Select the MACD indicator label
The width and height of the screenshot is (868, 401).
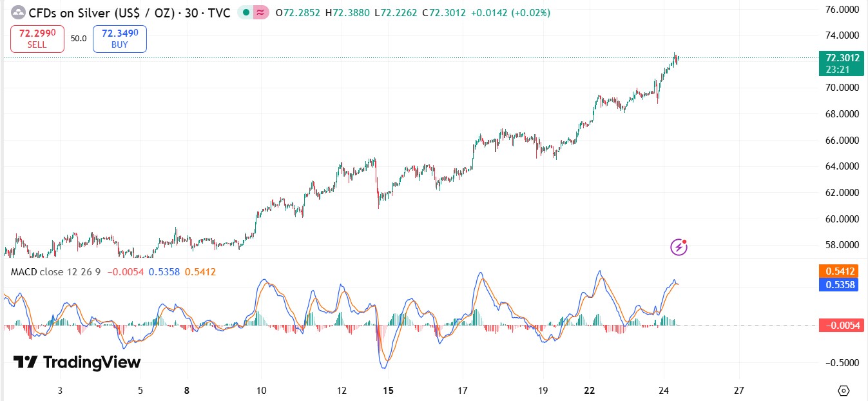tap(24, 272)
